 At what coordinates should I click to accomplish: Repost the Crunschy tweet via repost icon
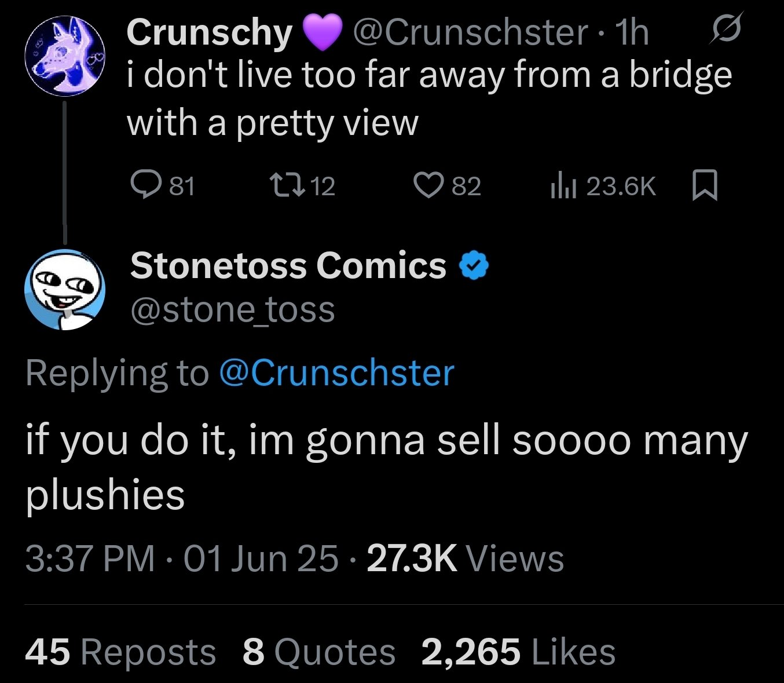click(x=284, y=185)
